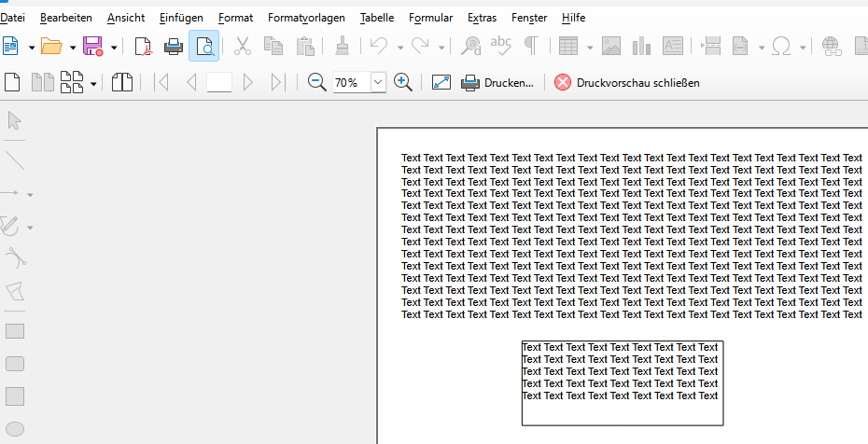Click the Drucken... button
Screen dimensions: 868x444
(497, 82)
